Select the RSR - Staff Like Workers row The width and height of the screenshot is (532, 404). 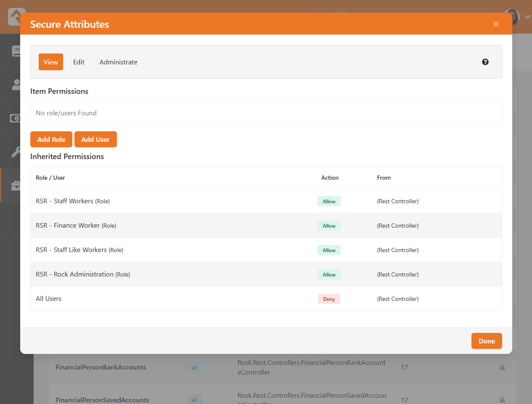[x=266, y=250]
